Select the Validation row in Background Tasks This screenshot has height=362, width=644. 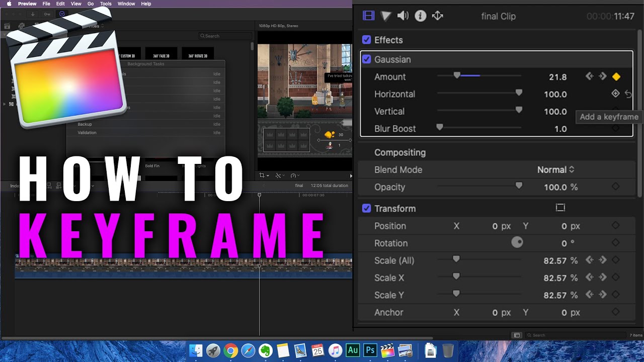146,133
